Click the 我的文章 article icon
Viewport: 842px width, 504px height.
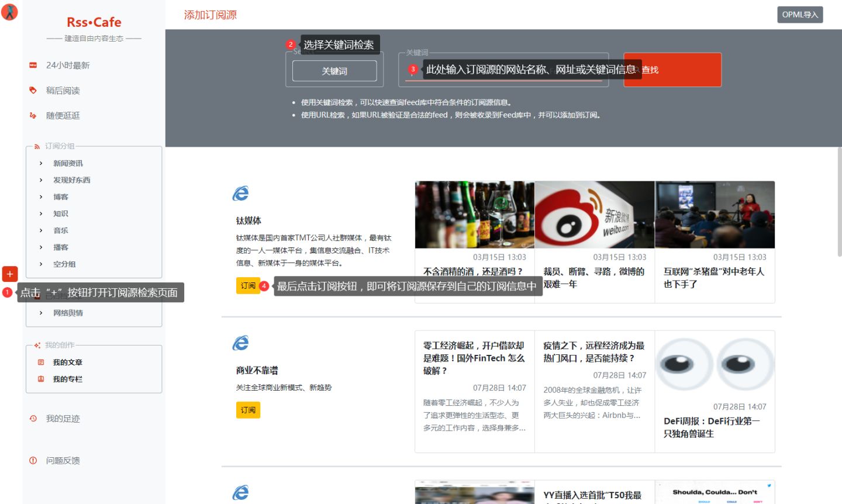click(41, 363)
